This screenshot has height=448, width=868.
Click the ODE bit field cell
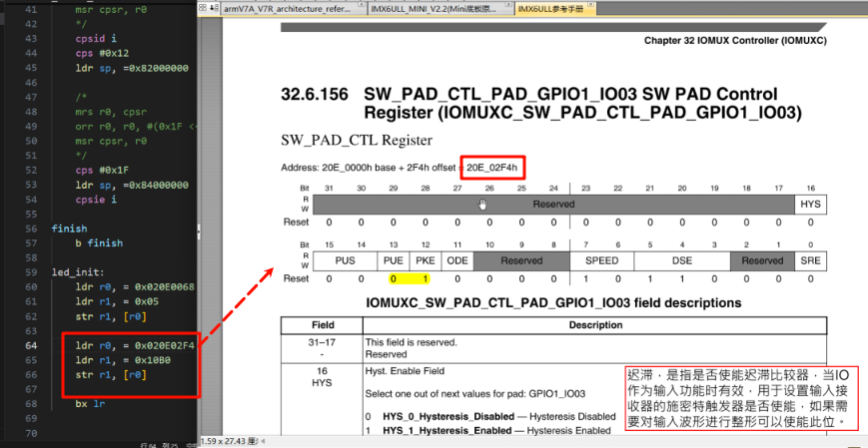click(x=457, y=260)
